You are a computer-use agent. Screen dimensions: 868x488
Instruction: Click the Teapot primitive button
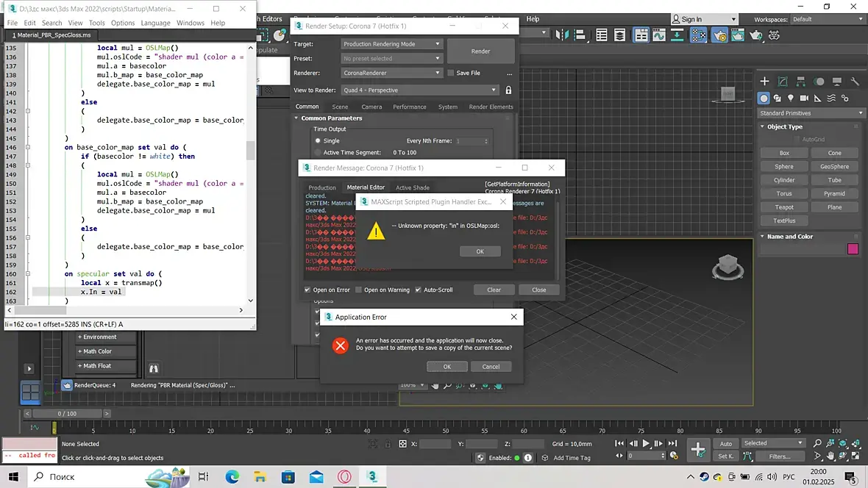pyautogui.click(x=784, y=207)
